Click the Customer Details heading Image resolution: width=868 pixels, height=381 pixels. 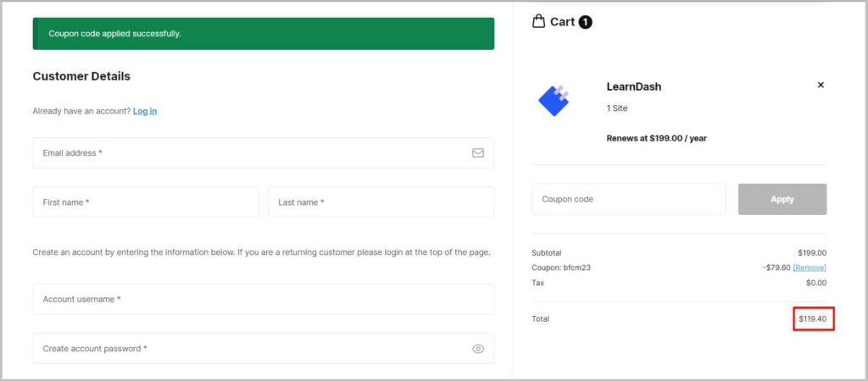tap(81, 76)
